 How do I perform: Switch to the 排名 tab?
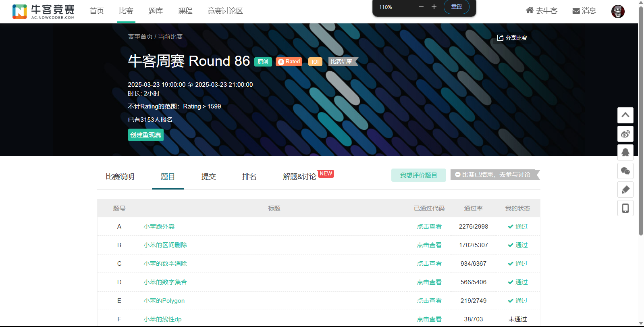click(249, 177)
